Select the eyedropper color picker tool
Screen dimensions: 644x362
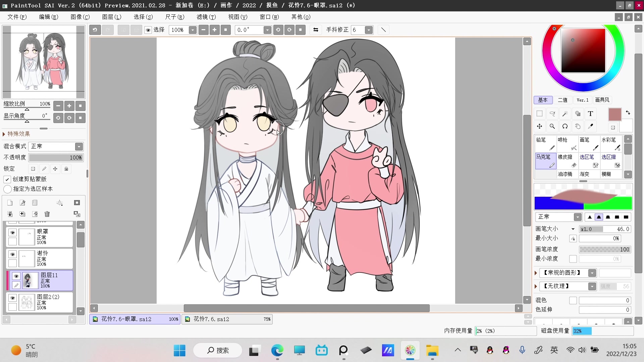pos(590,126)
